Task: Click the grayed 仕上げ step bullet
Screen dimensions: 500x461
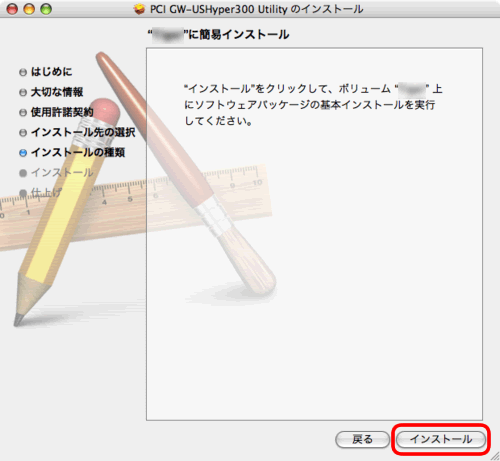Action: (x=23, y=193)
